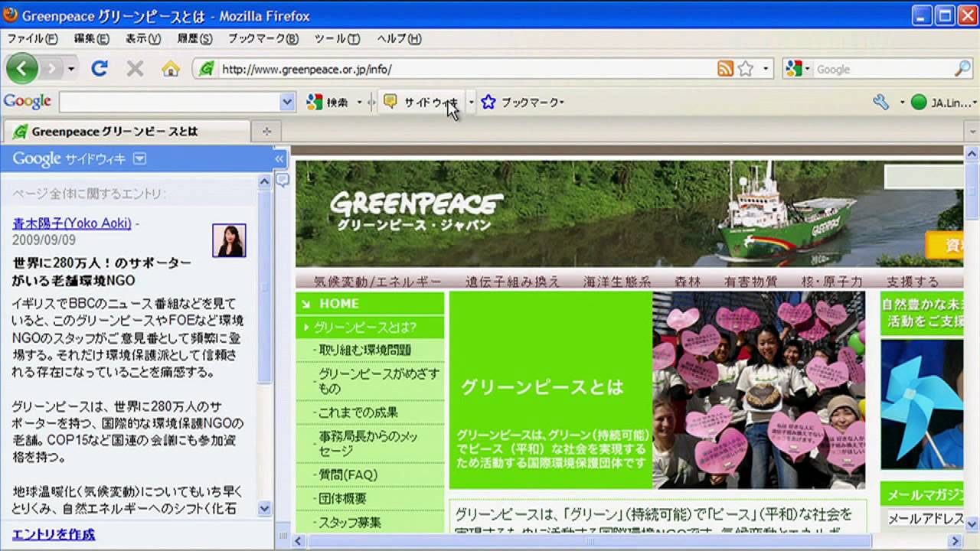
Task: Open the Google search engine selector icon
Action: point(797,69)
